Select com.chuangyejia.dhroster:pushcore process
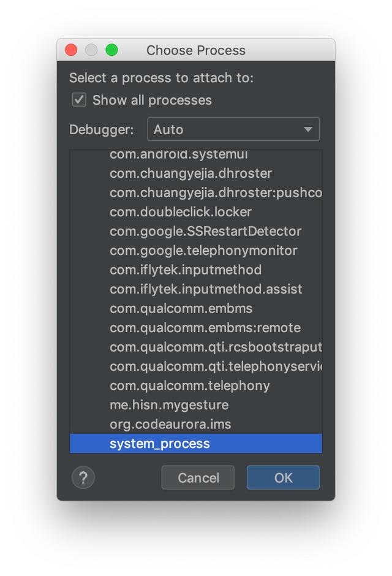The image size is (392, 576). pyautogui.click(x=196, y=192)
